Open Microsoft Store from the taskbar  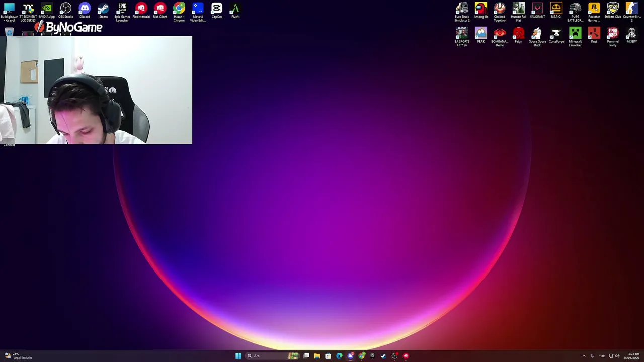pos(328,356)
